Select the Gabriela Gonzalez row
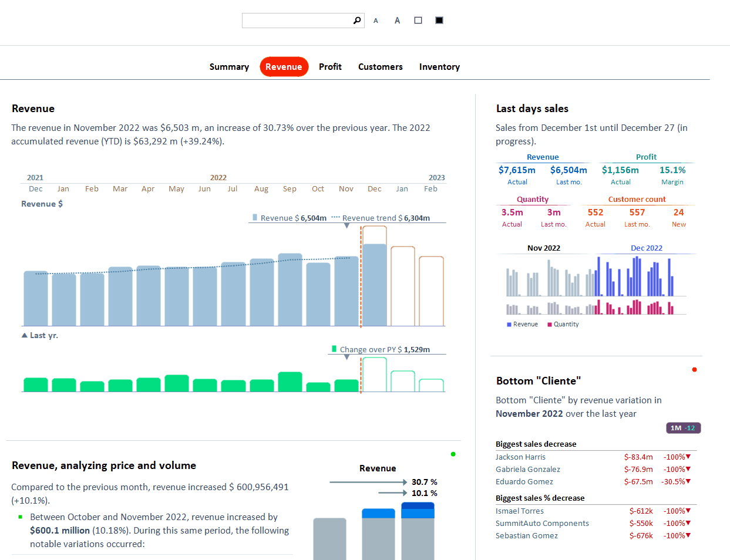 click(596, 469)
